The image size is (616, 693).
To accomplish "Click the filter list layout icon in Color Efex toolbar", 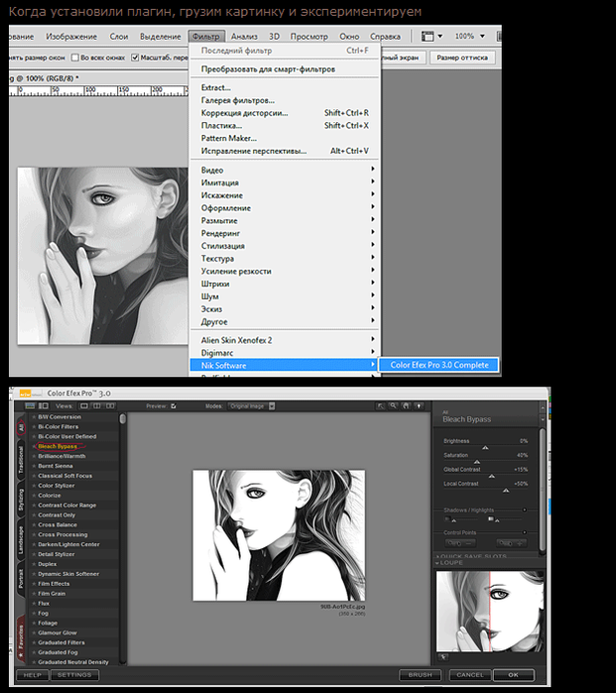I will (x=30, y=405).
